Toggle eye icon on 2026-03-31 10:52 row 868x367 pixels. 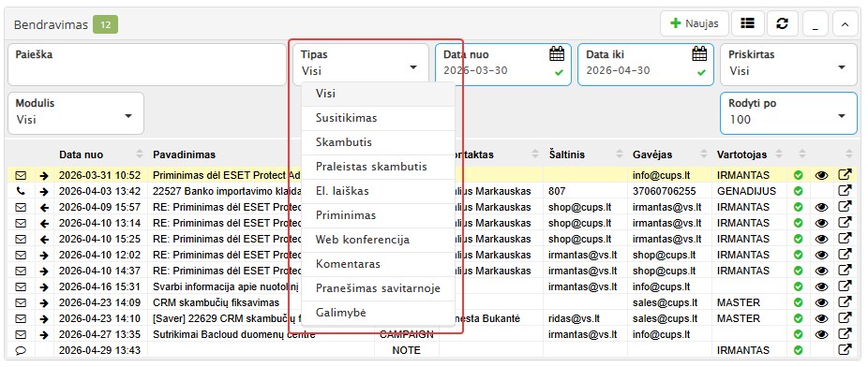(821, 175)
